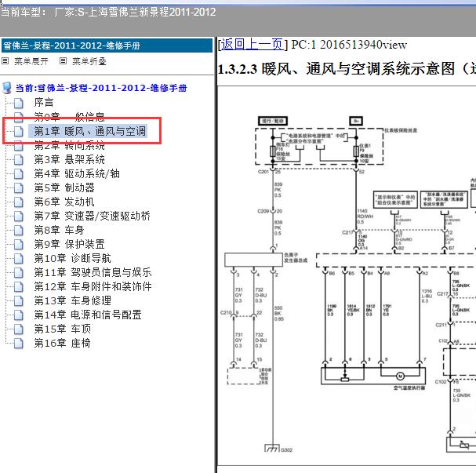Click page icon next to 第16章 座椅
476x473 pixels.
(x=19, y=344)
